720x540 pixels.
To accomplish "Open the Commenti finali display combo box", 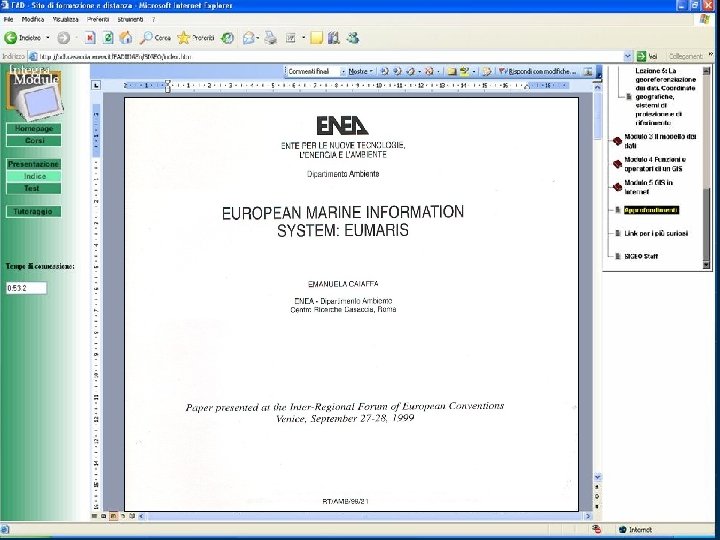I will click(x=316, y=72).
